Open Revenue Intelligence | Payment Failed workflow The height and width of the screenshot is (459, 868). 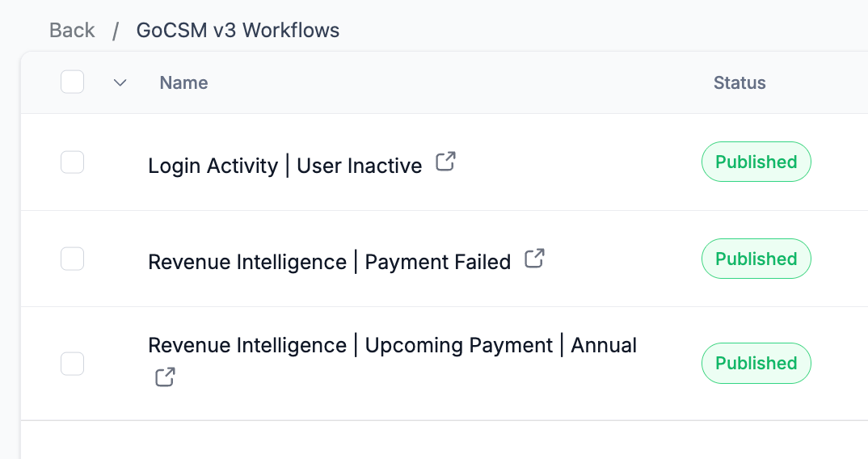tap(329, 263)
